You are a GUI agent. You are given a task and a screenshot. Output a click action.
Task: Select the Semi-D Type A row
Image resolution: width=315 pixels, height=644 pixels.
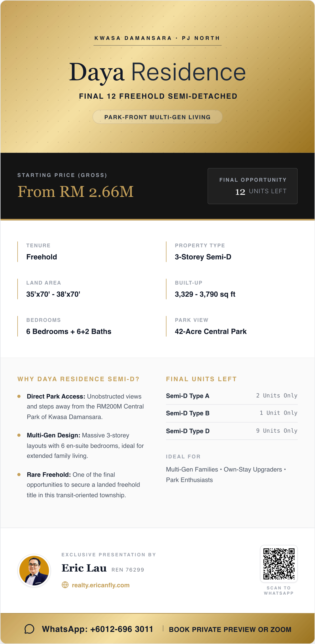pyautogui.click(x=231, y=396)
